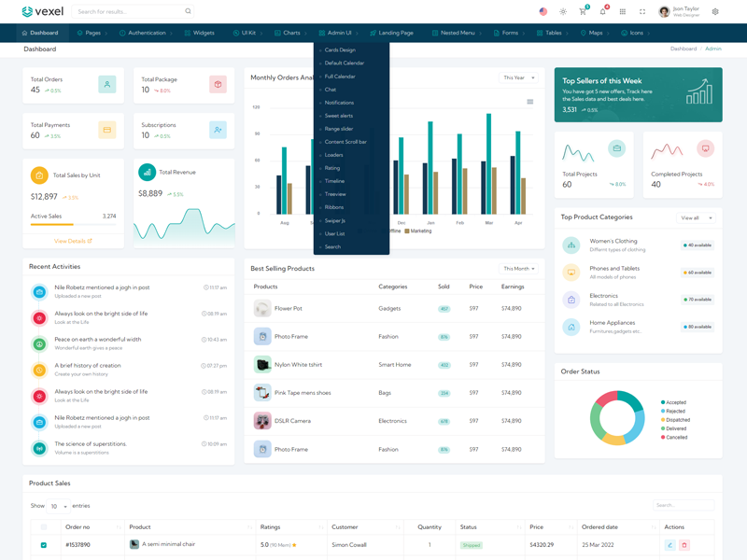
Task: Enter fullscreen mode with the expand icon
Action: (x=642, y=12)
